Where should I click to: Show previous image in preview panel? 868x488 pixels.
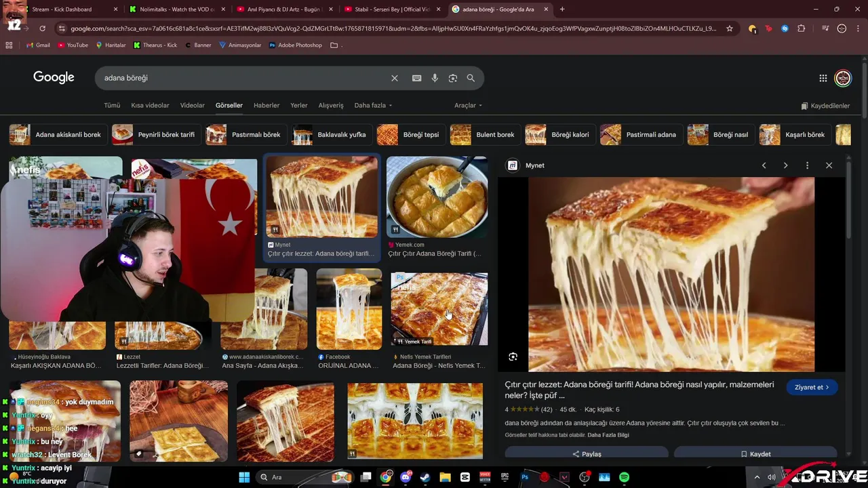pos(764,165)
